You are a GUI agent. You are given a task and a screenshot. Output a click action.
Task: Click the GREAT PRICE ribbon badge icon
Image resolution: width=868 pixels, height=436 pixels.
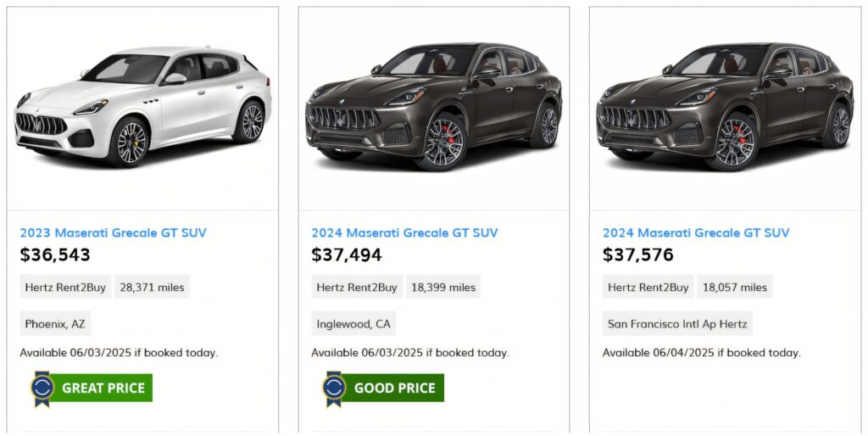click(x=42, y=388)
